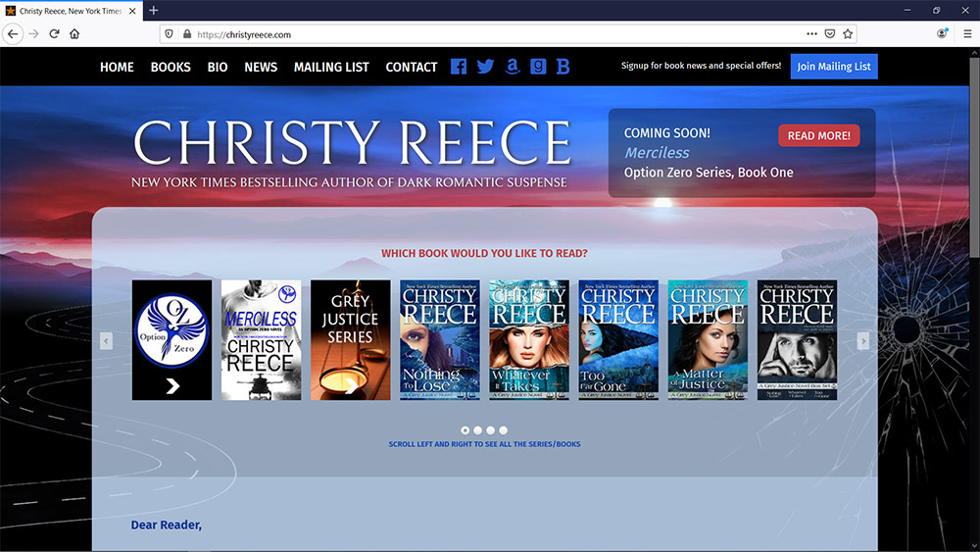Go to the MAILING LIST page
980x552 pixels.
tap(331, 67)
